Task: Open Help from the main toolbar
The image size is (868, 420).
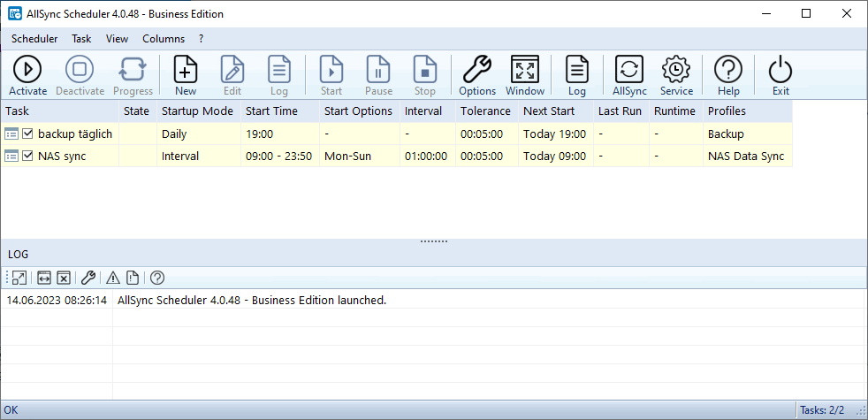Action: 728,75
